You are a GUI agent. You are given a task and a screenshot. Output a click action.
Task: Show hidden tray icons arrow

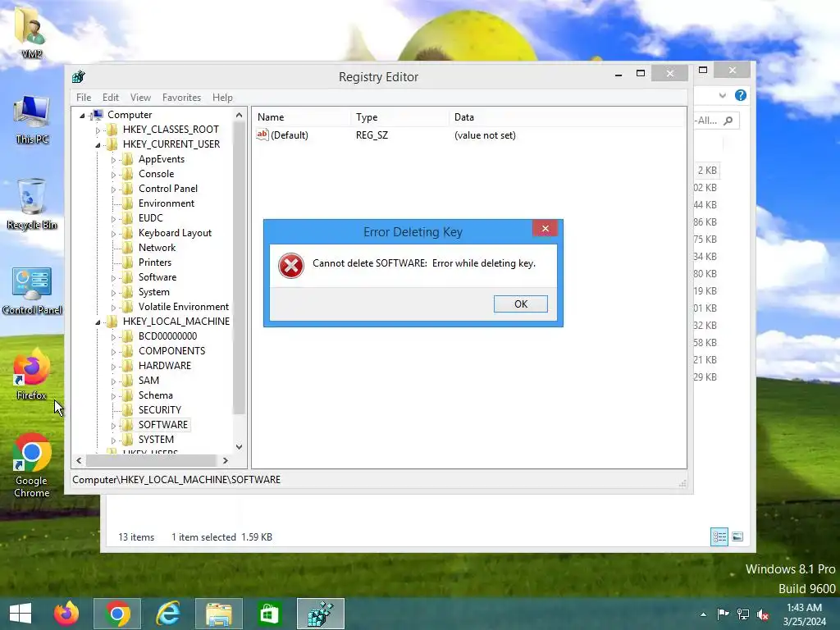[703, 614]
